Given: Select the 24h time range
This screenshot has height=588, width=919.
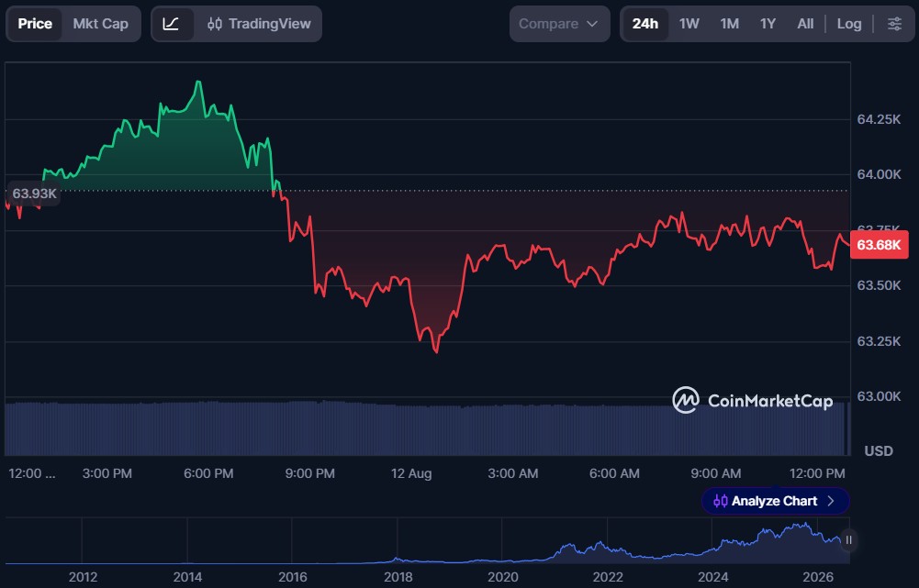Looking at the screenshot, I should point(644,24).
